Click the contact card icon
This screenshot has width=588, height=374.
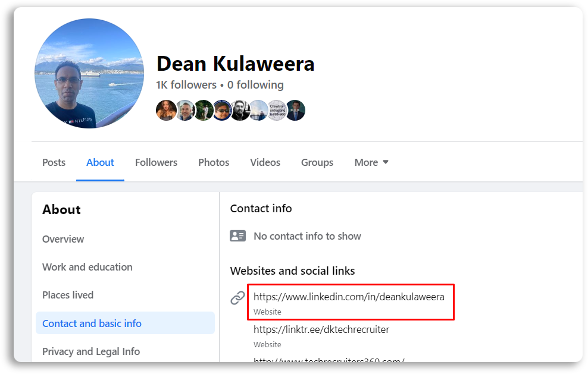pyautogui.click(x=237, y=236)
